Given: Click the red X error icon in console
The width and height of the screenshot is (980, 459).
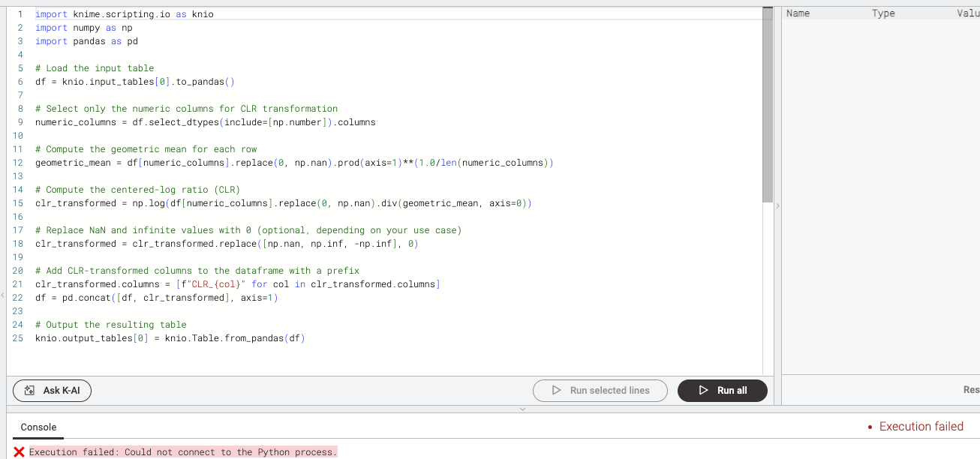Looking at the screenshot, I should click(19, 451).
